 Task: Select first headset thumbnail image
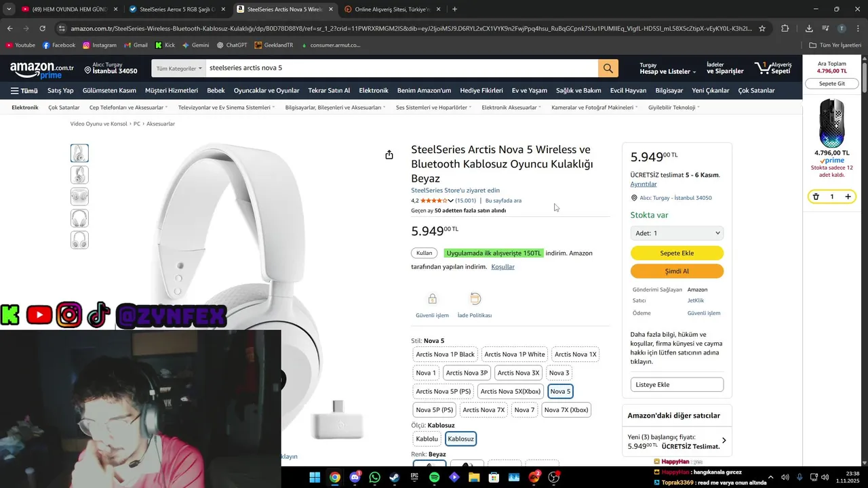coord(79,153)
